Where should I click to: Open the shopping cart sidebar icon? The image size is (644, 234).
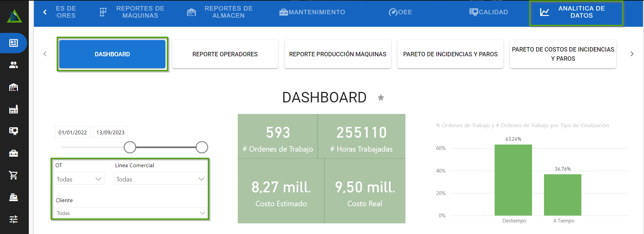tap(14, 175)
